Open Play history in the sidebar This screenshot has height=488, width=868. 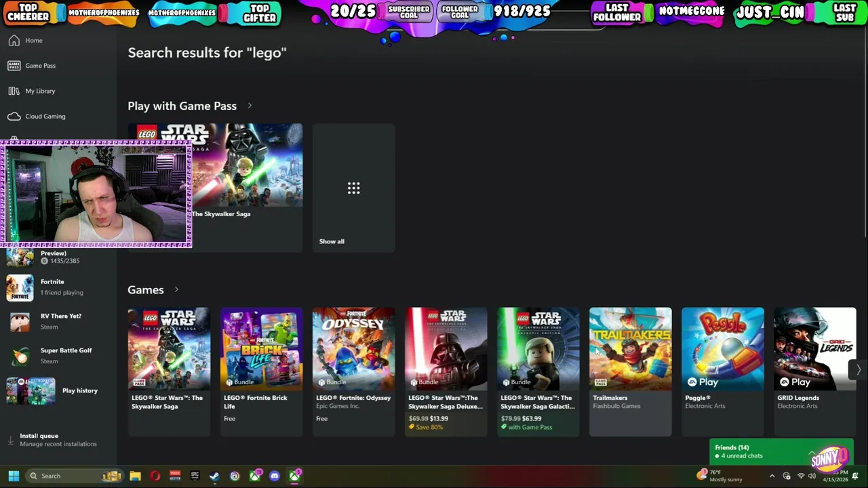(58, 390)
